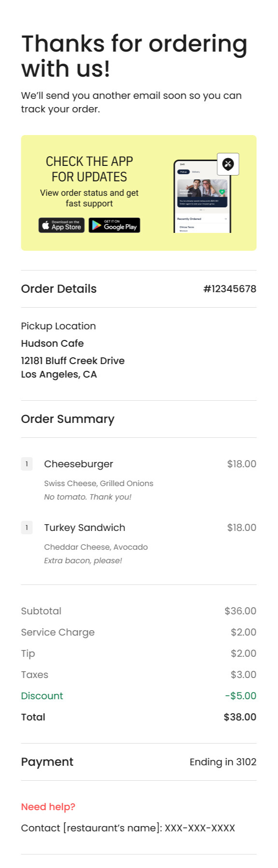Click the quantity badge next to Turkey Sandwich
Image resolution: width=278 pixels, height=868 pixels.
27,527
